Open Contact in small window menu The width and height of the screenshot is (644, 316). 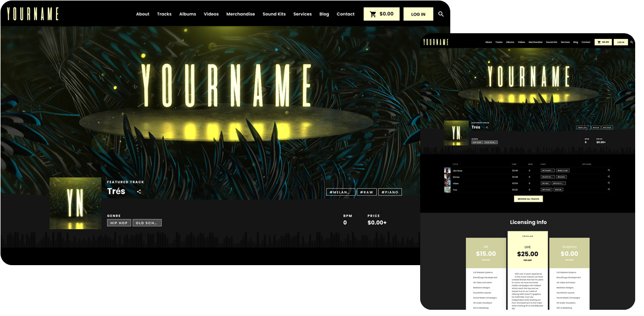click(x=586, y=42)
